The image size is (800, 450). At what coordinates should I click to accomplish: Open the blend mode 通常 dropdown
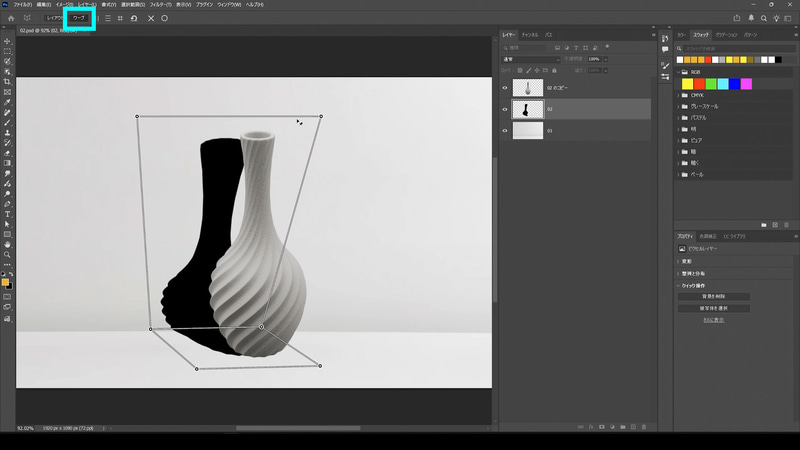531,59
